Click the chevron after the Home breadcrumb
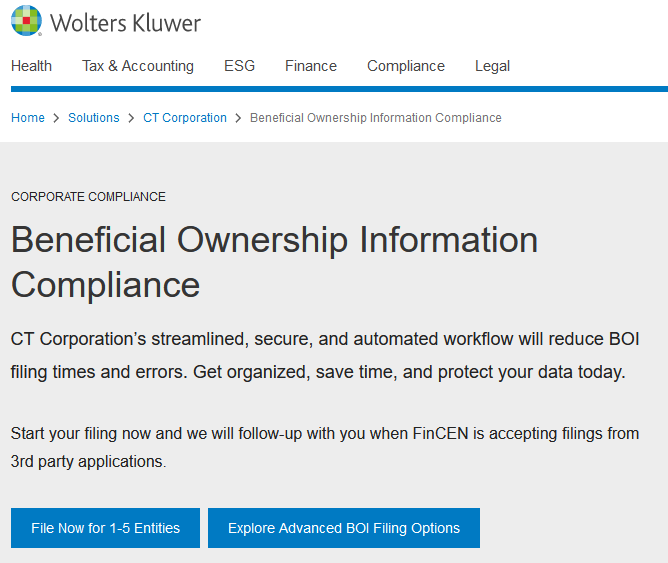This screenshot has height=563, width=668. [x=57, y=118]
